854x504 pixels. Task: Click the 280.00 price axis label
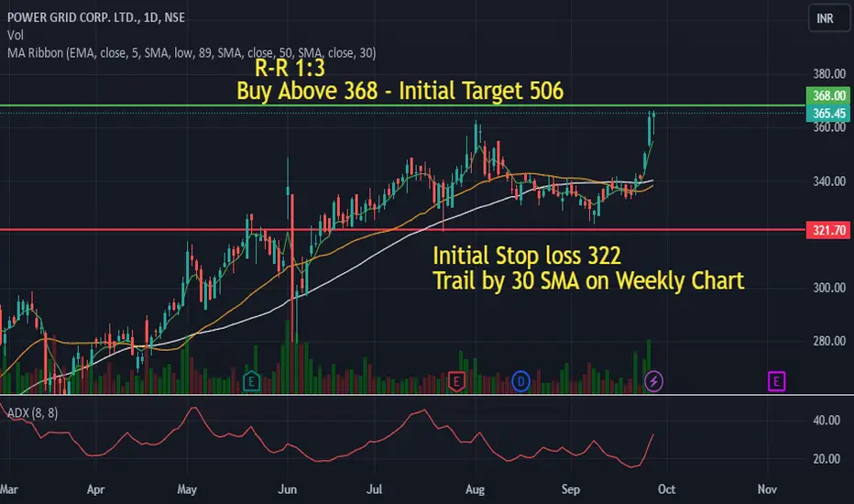point(829,341)
